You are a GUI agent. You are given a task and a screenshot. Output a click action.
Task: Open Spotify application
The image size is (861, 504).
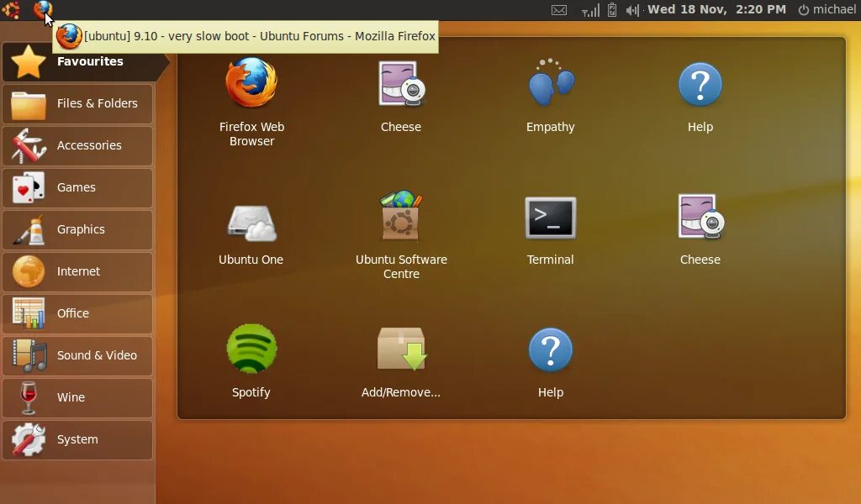[x=251, y=361]
